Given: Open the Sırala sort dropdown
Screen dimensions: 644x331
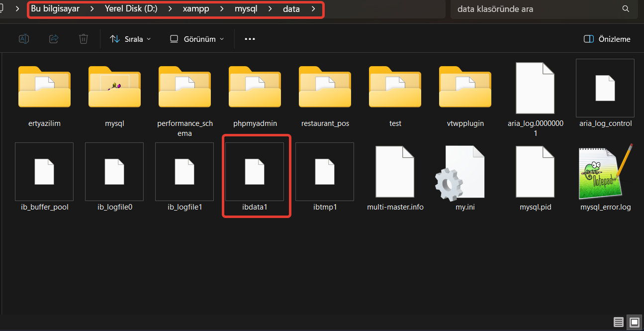Looking at the screenshot, I should [130, 39].
